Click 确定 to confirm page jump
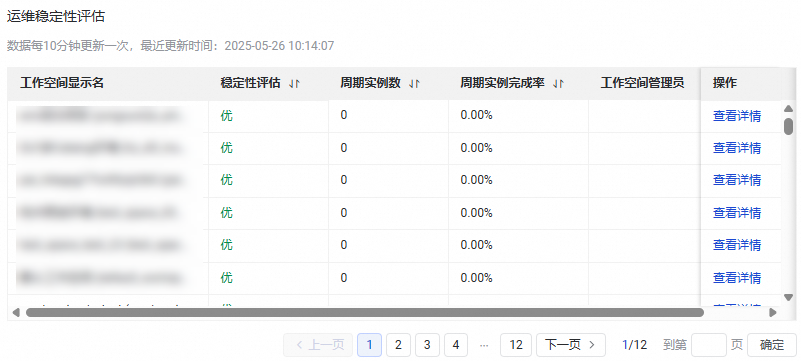This screenshot has width=801, height=361. [772, 345]
